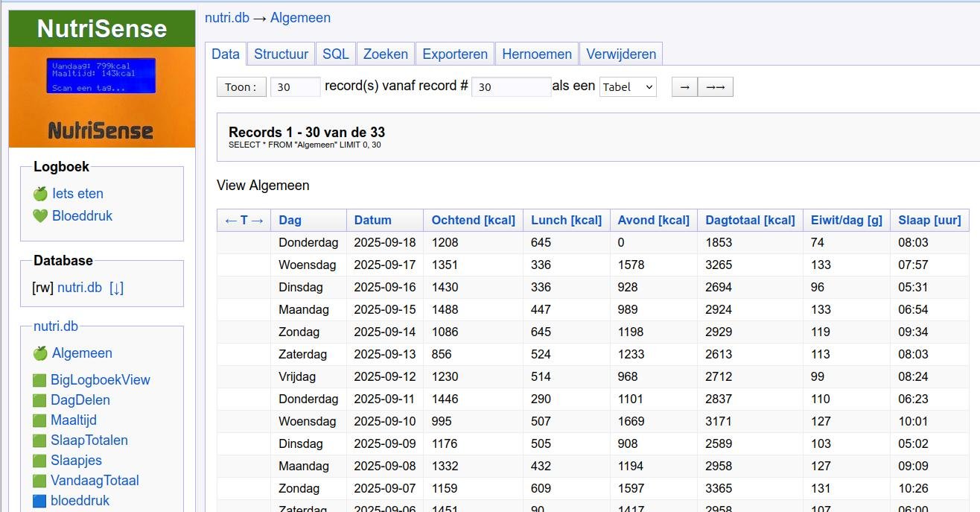Click the apple icon beside Iets eten
This screenshot has width=980, height=512.
(x=40, y=194)
